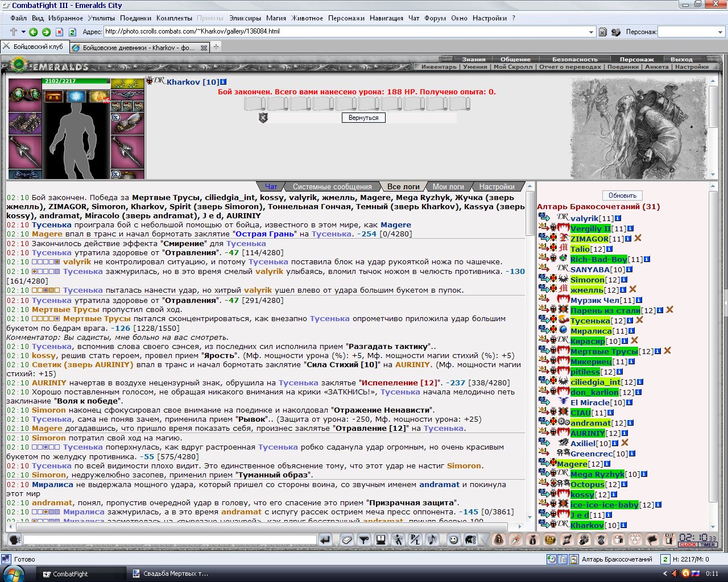The image size is (728, 582).
Task: Open info icon for Simoron[12] in list
Action: pyautogui.click(x=623, y=280)
